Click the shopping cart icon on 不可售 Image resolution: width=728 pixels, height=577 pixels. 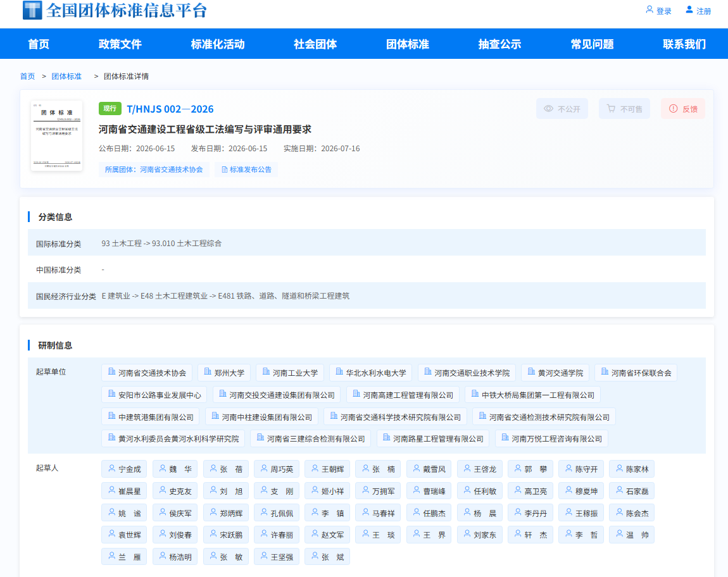click(x=611, y=109)
